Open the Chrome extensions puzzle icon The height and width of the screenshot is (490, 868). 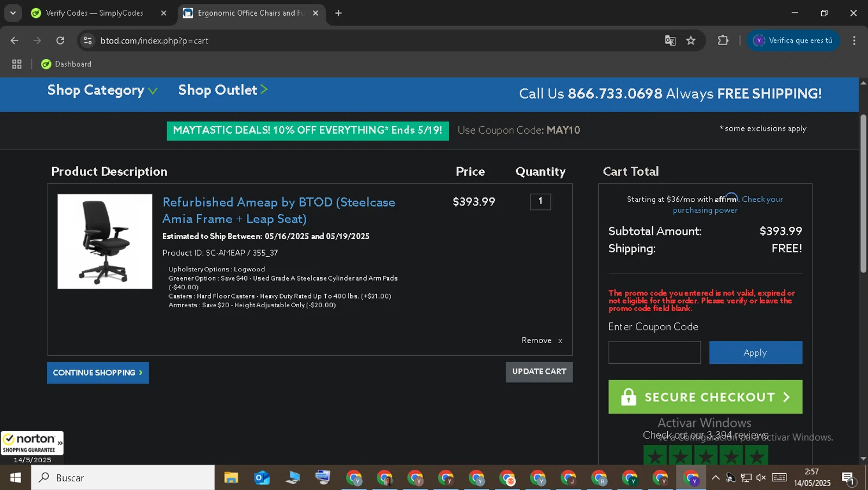pyautogui.click(x=723, y=40)
